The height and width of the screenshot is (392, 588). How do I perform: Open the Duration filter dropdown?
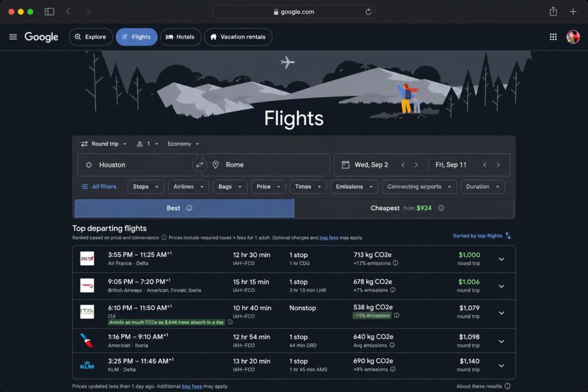tap(482, 187)
